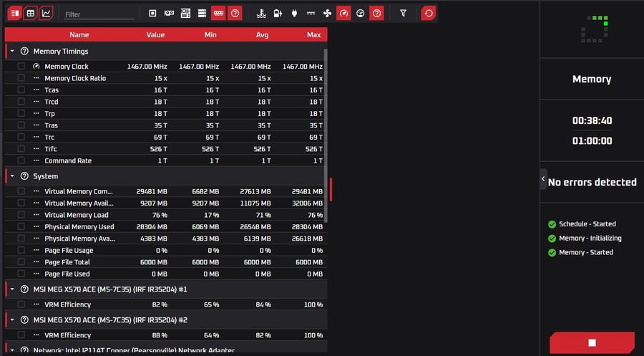Click the ellipsis icon on Tcas row
Image resolution: width=644 pixels, height=356 pixels.
tap(36, 90)
